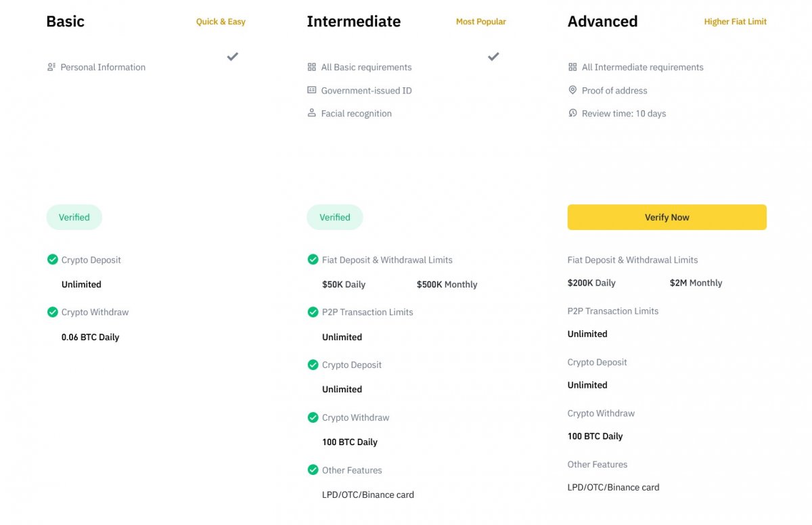Click green check beside P2P Transaction Limits
Image resolution: width=812 pixels, height=525 pixels.
click(313, 312)
